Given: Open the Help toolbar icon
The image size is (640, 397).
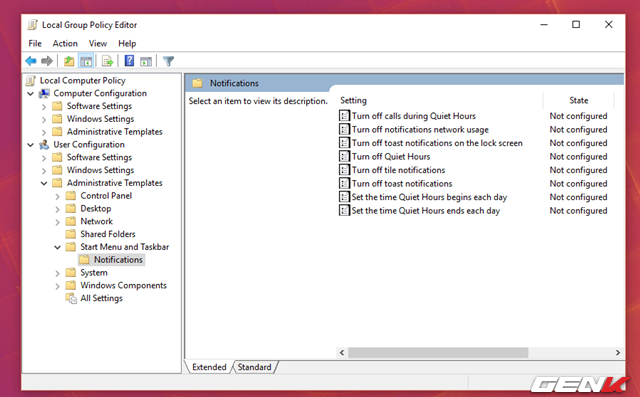Looking at the screenshot, I should tap(129, 61).
